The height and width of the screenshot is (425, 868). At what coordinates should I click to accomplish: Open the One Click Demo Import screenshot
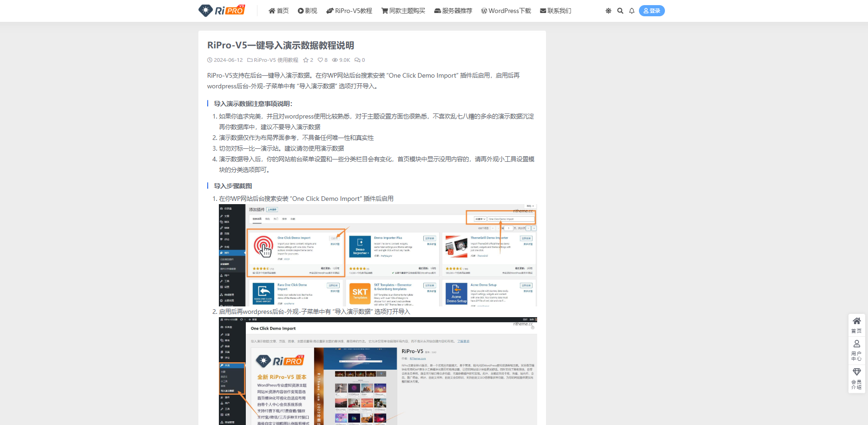tap(378, 371)
